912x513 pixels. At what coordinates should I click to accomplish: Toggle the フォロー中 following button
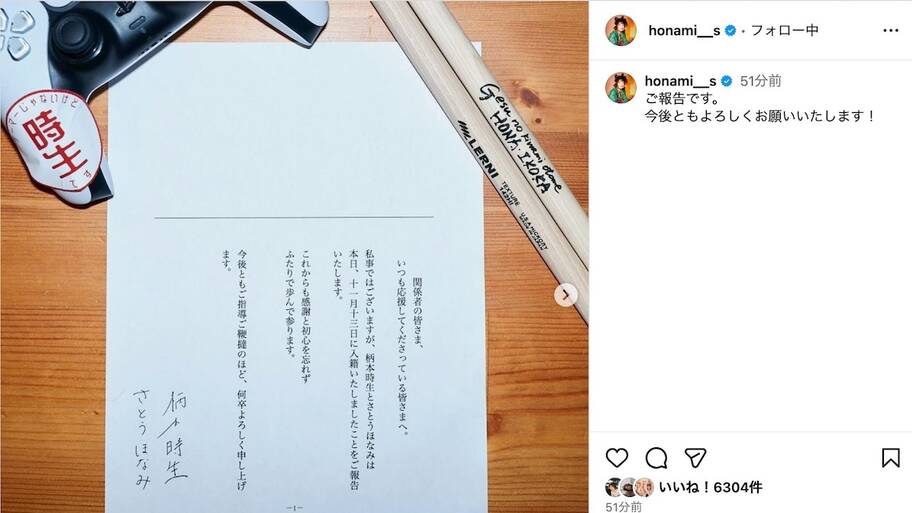click(785, 30)
